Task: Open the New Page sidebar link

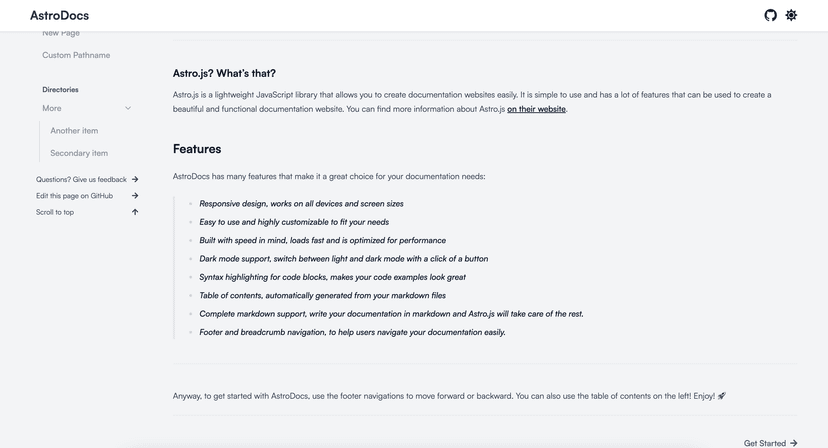Action: coord(61,34)
